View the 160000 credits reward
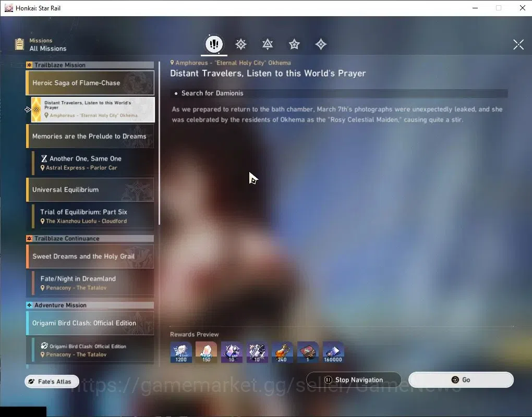This screenshot has width=532, height=417. point(333,352)
